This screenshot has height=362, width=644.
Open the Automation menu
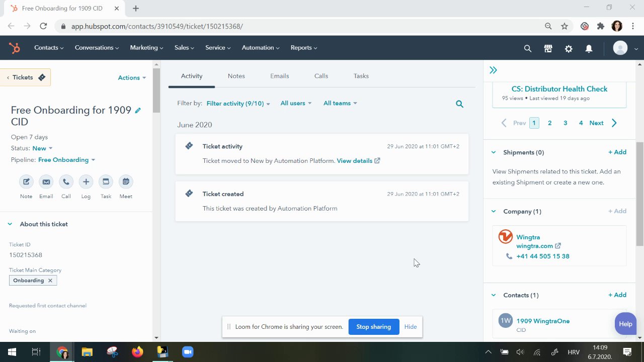(x=261, y=48)
